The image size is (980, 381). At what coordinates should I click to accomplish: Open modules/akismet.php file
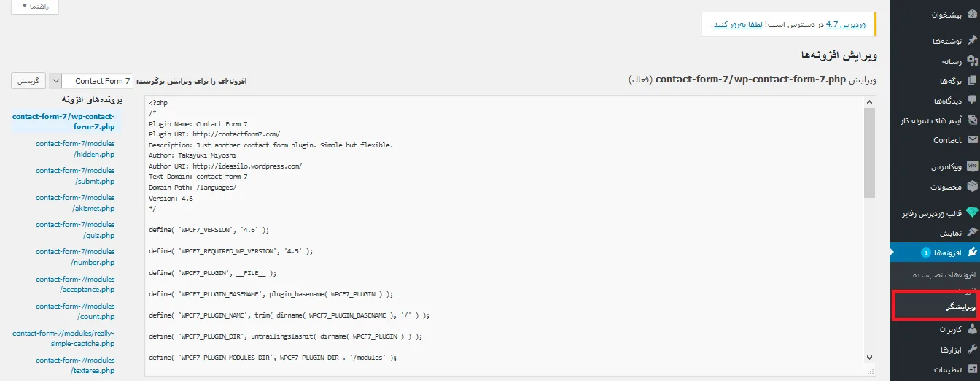click(75, 202)
